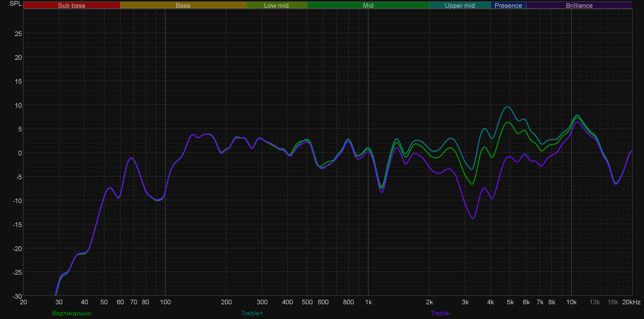The height and width of the screenshot is (319, 644).
Task: Click the 20kHz label on frequency axis
Action: pyautogui.click(x=631, y=302)
